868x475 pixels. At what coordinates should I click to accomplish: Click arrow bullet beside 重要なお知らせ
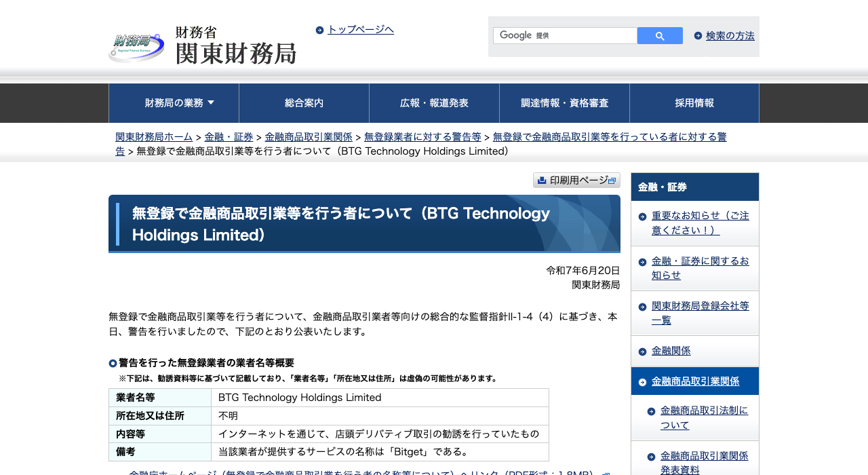point(642,216)
